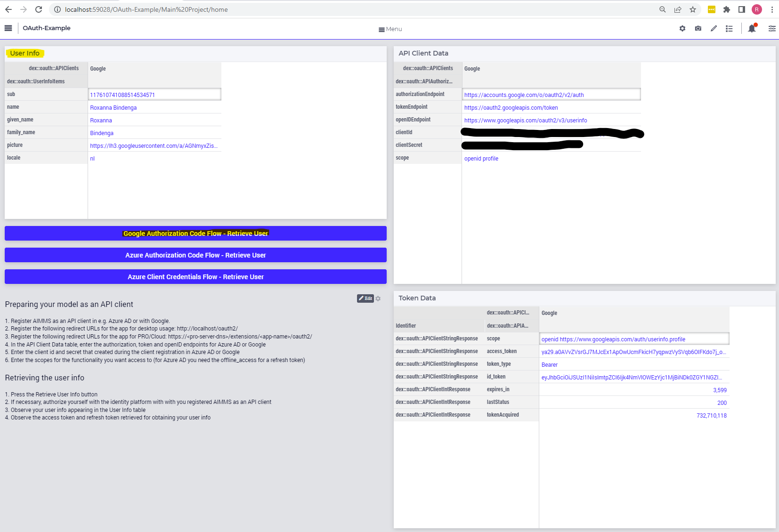The width and height of the screenshot is (779, 532).
Task: Select the id_token value cell
Action: (x=634, y=377)
